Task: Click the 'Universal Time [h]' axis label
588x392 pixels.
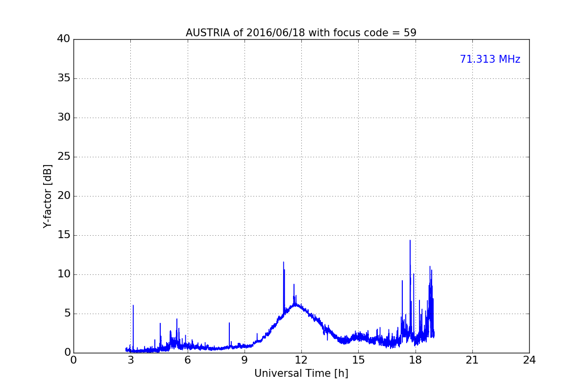Action: pyautogui.click(x=301, y=373)
